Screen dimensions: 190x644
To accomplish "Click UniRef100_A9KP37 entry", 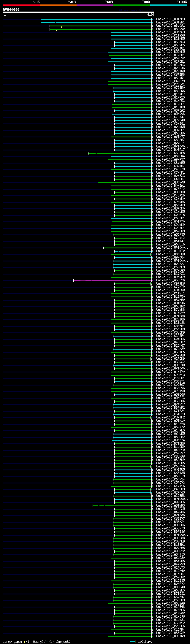I will (x=170, y=159).
